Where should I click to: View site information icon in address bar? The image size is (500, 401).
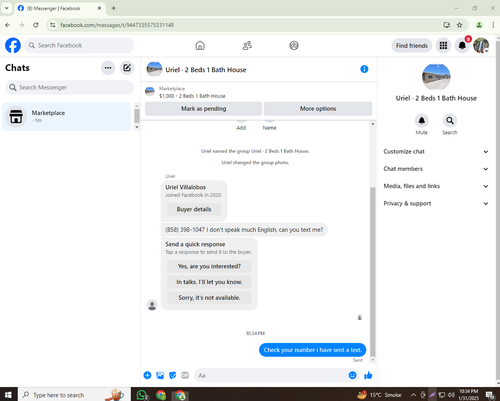click(x=53, y=25)
